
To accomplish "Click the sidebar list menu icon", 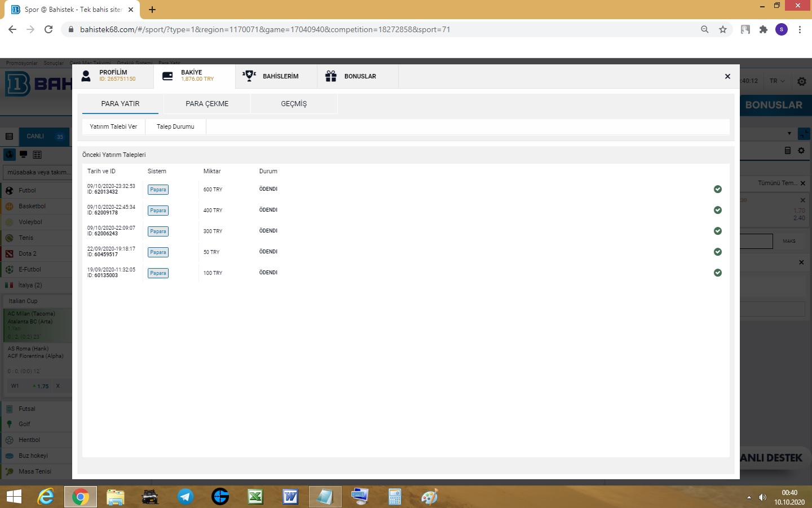I will [9, 137].
